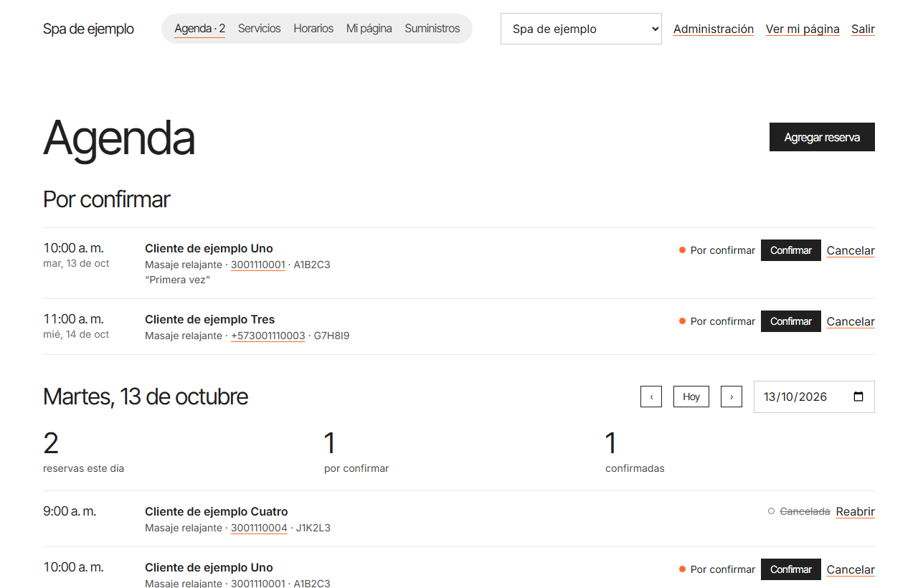Click the 13/10/2026 date input field

[x=814, y=397]
